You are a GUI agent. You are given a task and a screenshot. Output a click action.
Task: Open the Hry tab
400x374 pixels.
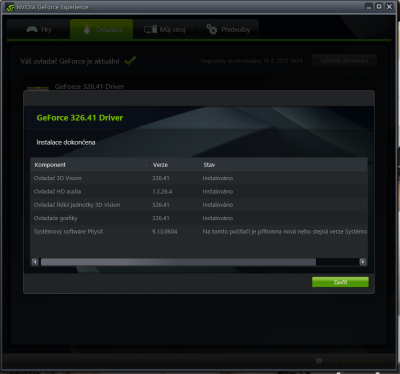pyautogui.click(x=38, y=29)
